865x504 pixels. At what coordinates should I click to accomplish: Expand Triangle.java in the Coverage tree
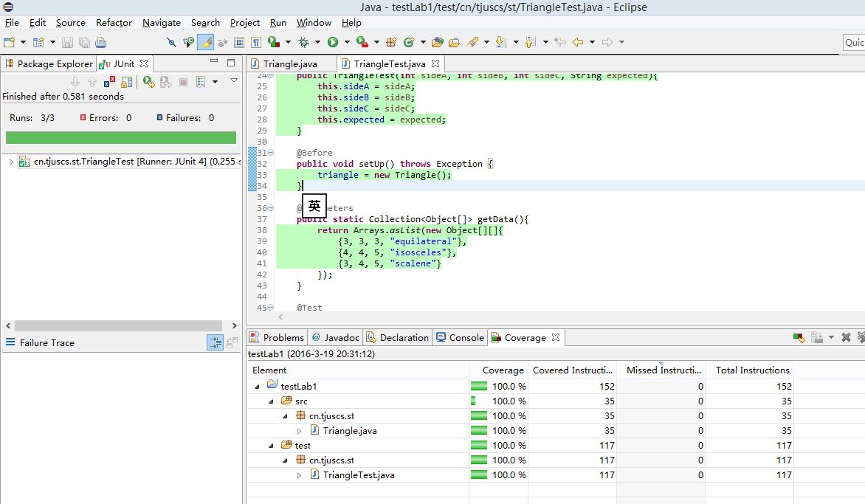(299, 431)
